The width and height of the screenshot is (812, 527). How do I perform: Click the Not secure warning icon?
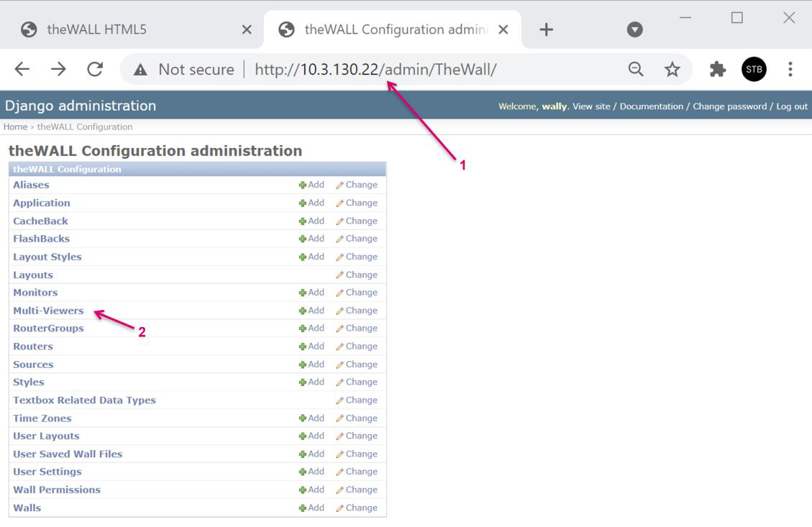pos(141,70)
